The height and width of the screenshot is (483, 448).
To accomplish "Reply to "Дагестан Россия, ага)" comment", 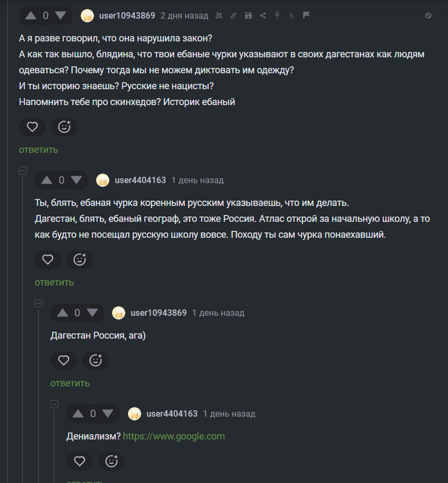I will pyautogui.click(x=70, y=383).
